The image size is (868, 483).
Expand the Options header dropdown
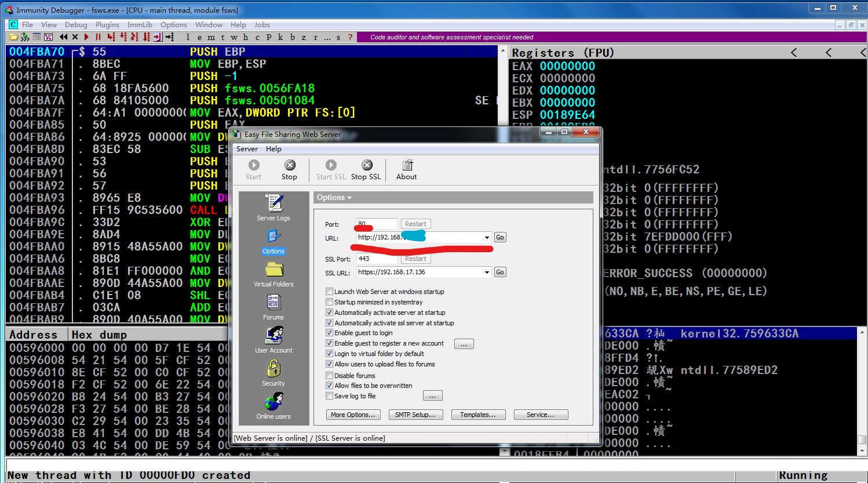334,198
